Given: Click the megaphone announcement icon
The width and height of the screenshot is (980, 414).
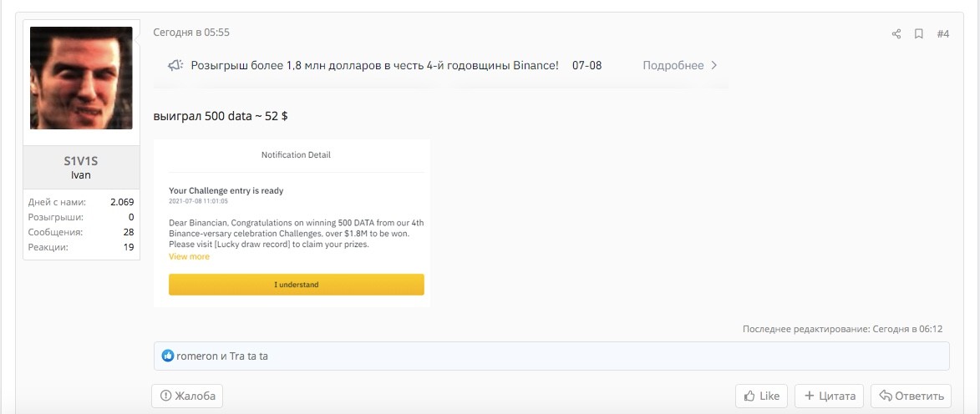Looking at the screenshot, I should point(175,65).
